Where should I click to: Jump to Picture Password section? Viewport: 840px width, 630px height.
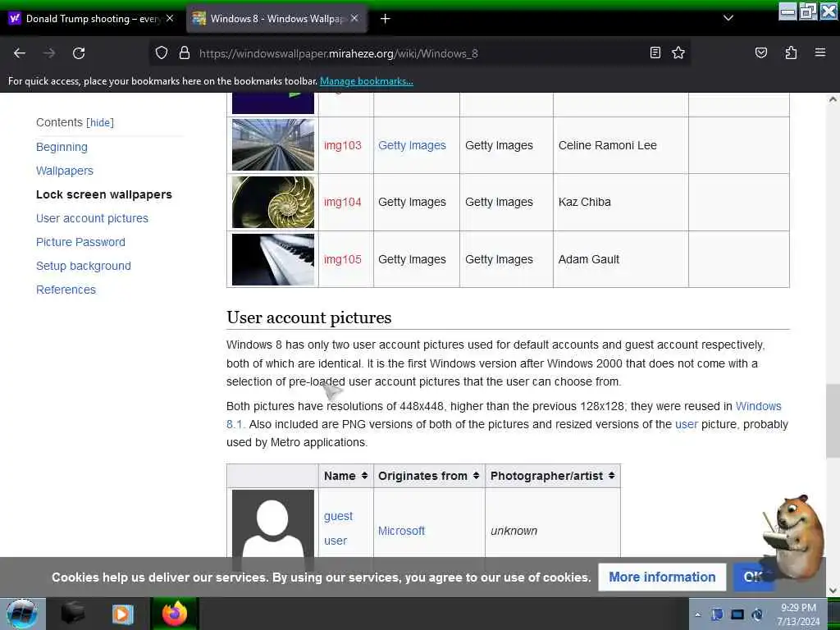pos(81,242)
